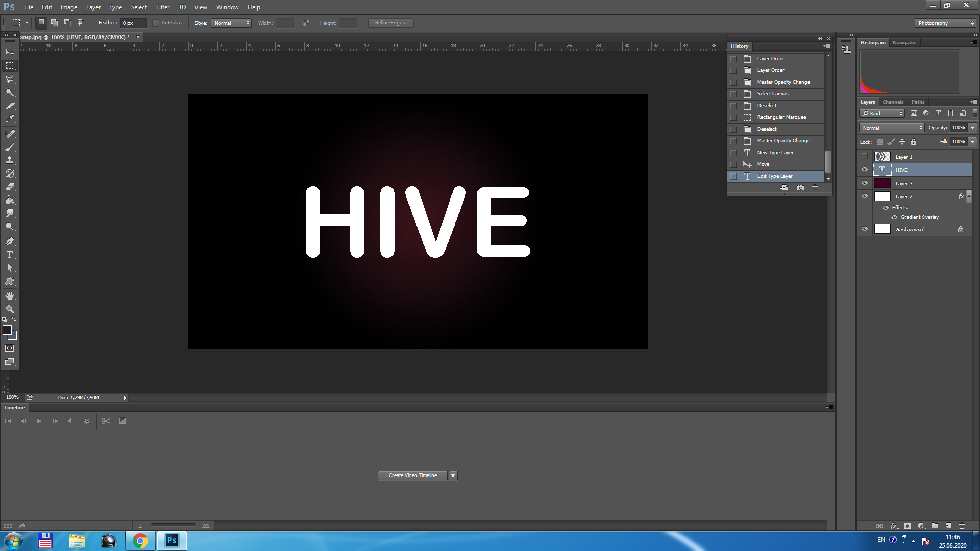Select the History Brush tool
Screen dimensions: 980x551
tap(10, 173)
